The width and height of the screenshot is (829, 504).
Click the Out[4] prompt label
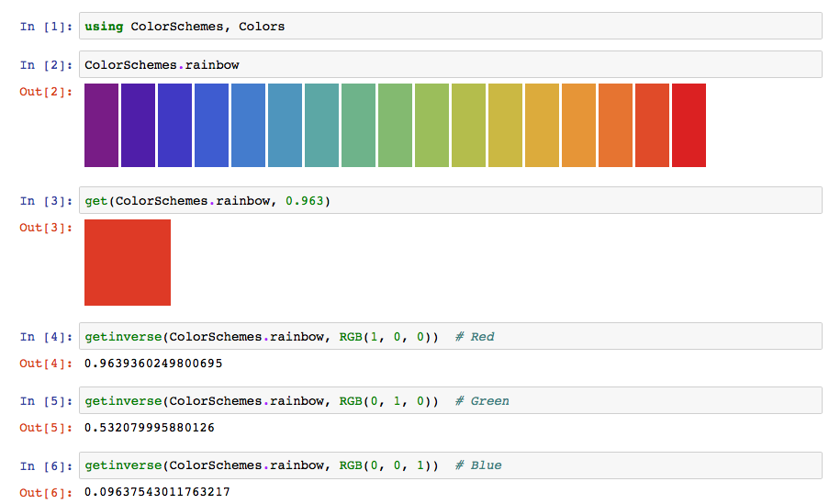point(46,364)
